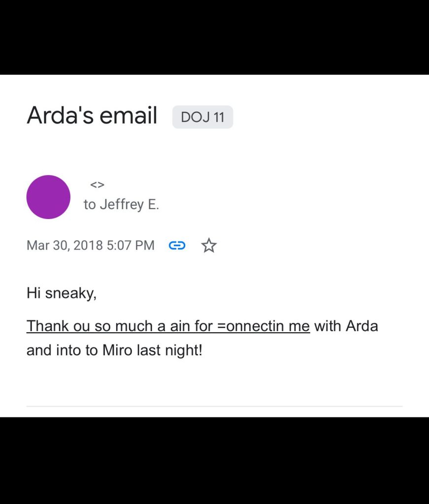This screenshot has height=504, width=429.
Task: Click the empty "<>" sender address
Action: click(x=97, y=185)
